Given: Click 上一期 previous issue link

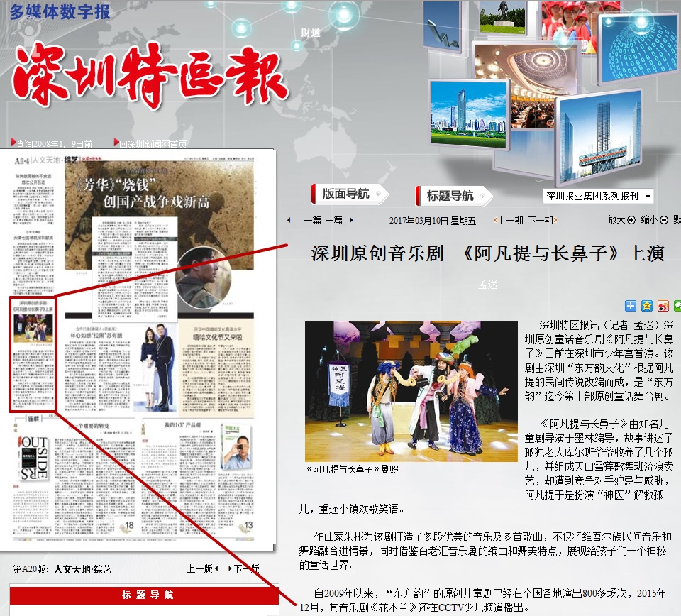Looking at the screenshot, I should (x=509, y=220).
